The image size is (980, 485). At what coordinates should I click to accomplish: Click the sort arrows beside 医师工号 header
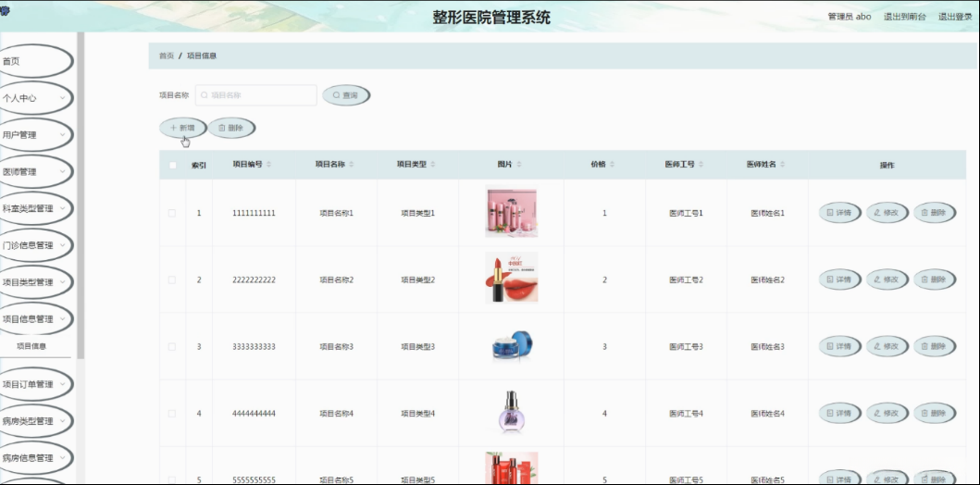pyautogui.click(x=701, y=165)
